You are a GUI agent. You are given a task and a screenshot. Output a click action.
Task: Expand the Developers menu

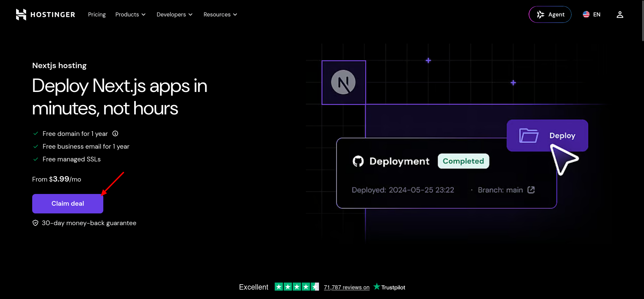click(x=174, y=14)
